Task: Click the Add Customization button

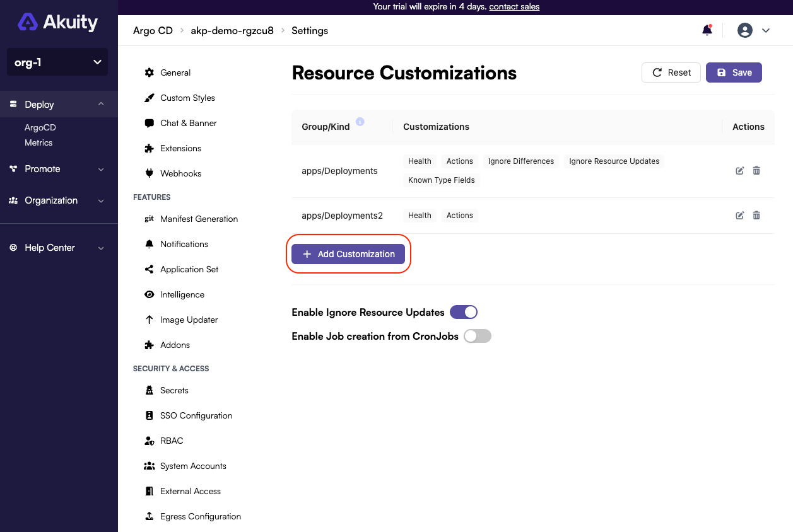Action: pos(348,254)
